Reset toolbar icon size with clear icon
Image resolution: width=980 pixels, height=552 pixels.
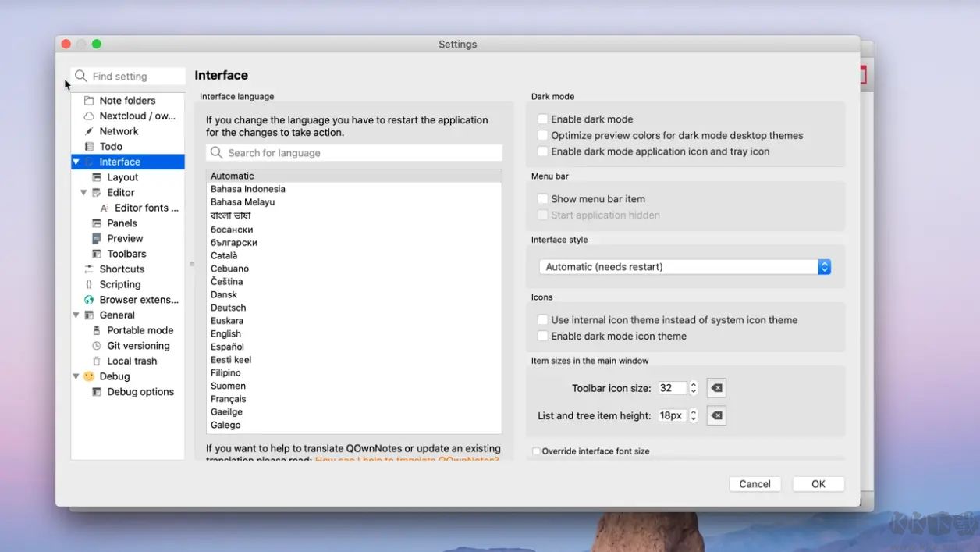(x=716, y=388)
